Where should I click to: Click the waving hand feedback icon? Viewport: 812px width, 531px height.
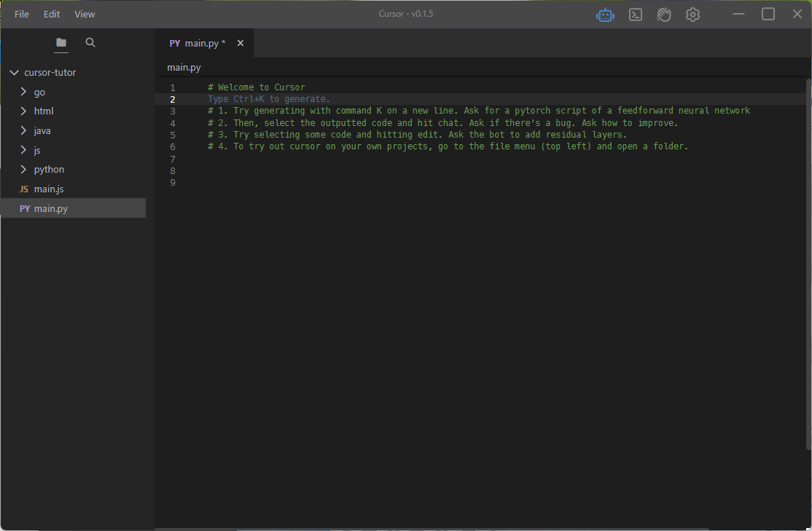[x=663, y=15]
